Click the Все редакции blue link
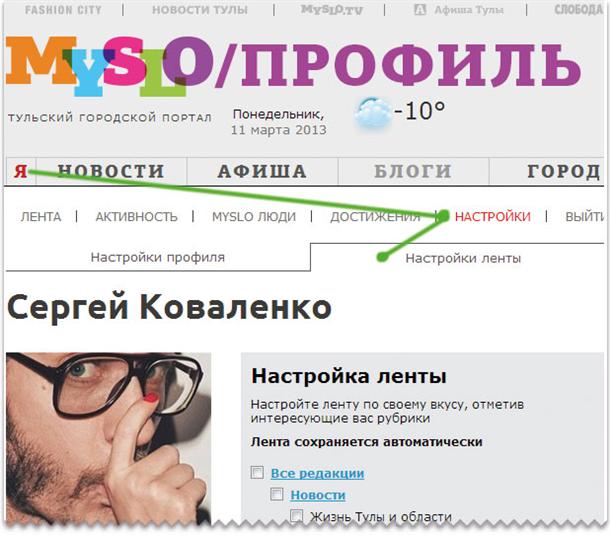 (x=317, y=473)
